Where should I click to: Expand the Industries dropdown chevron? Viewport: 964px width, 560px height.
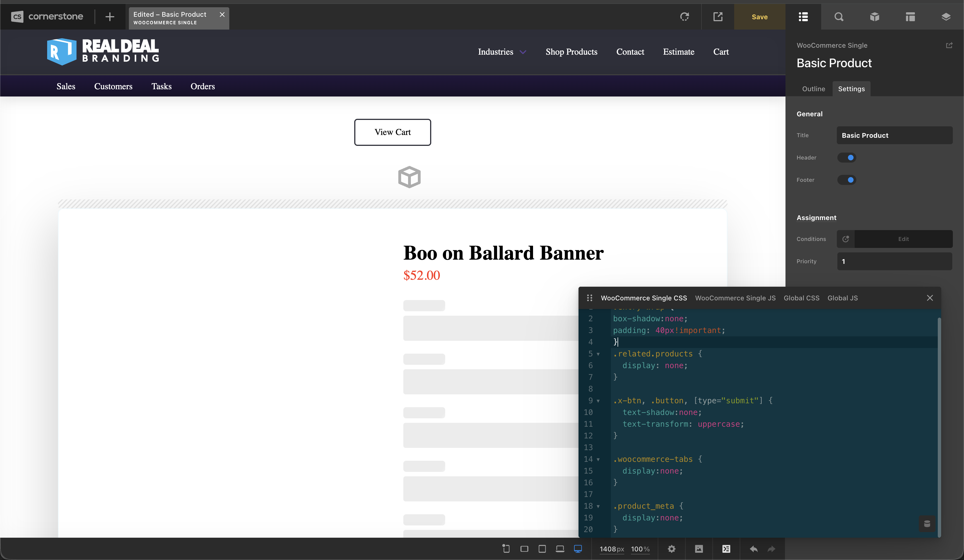point(523,52)
